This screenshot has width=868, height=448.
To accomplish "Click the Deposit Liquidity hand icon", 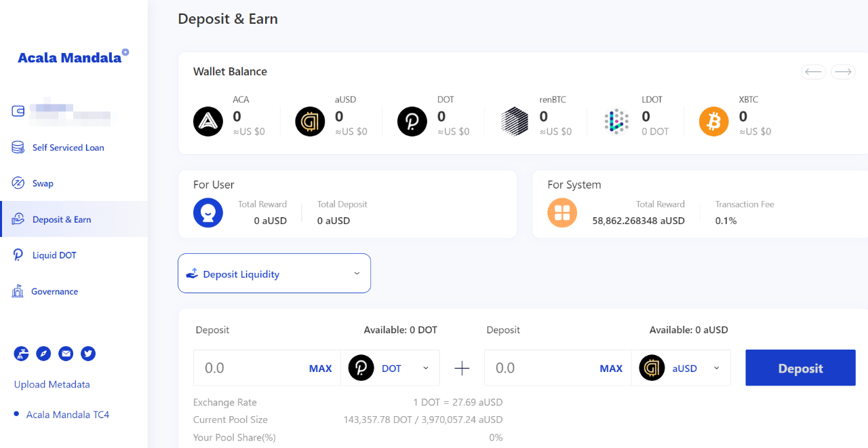I will tap(192, 274).
